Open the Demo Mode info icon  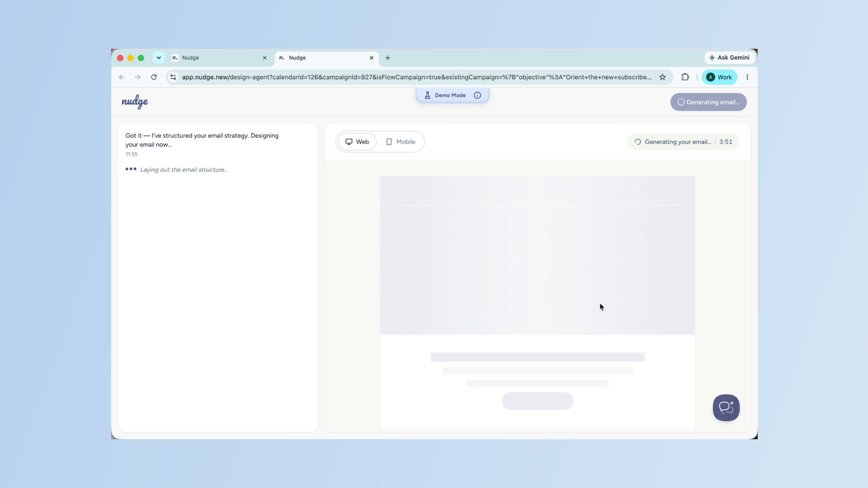(477, 95)
